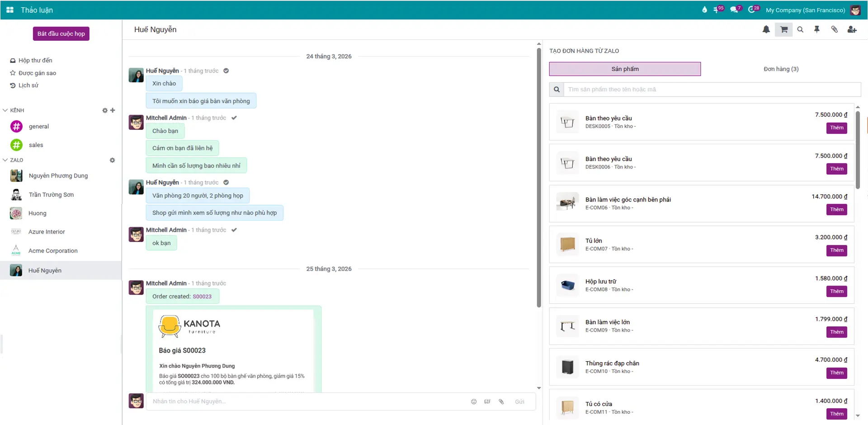Click the search messages magnifier icon
Viewport: 868px width, 425px height.
coord(800,30)
